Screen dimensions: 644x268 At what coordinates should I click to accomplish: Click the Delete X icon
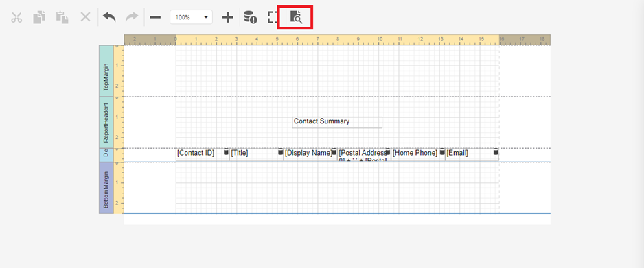coord(85,17)
